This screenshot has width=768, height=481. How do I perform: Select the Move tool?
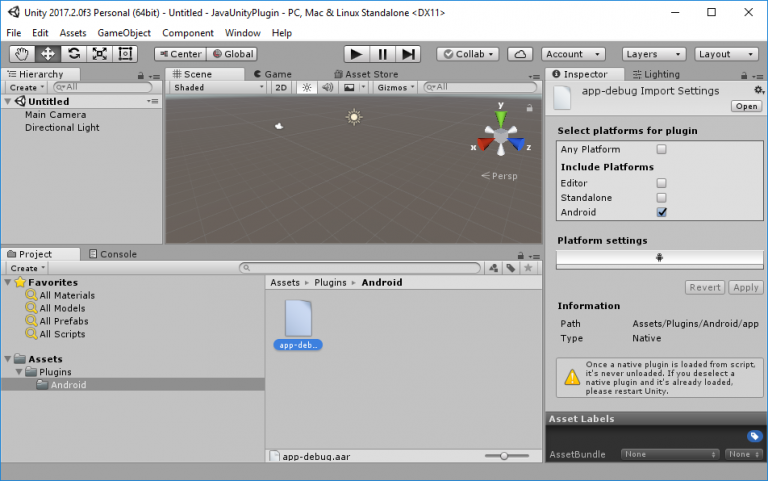(48, 54)
